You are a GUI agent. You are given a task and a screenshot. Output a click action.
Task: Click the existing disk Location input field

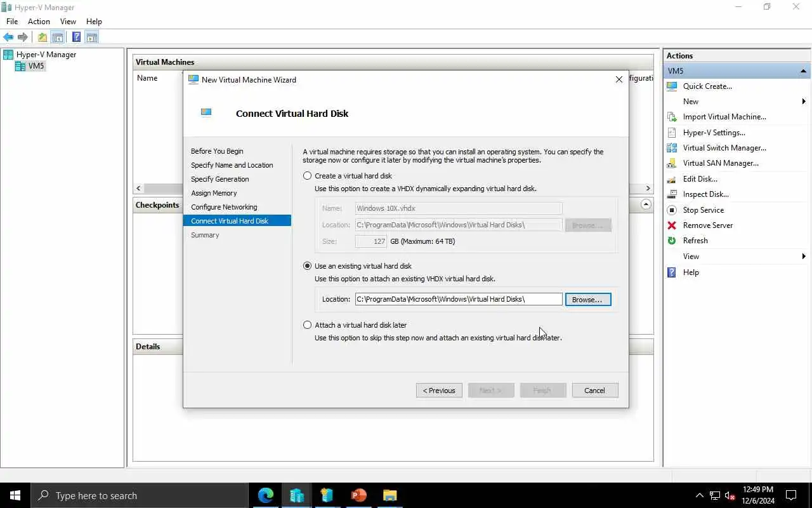pos(459,299)
